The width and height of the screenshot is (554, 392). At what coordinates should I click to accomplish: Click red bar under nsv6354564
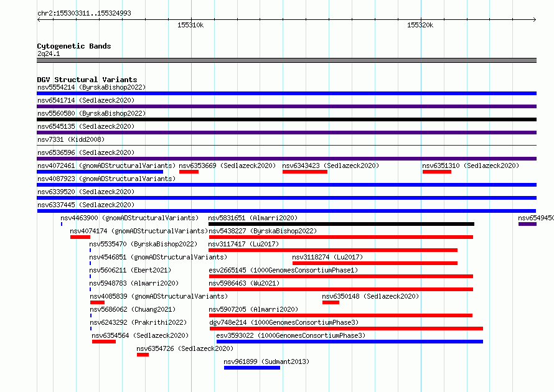click(x=104, y=342)
